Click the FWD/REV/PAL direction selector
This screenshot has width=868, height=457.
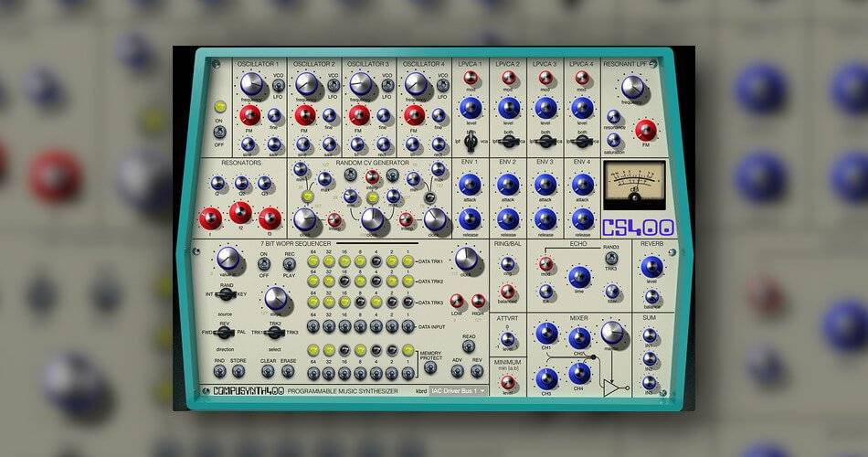point(224,333)
